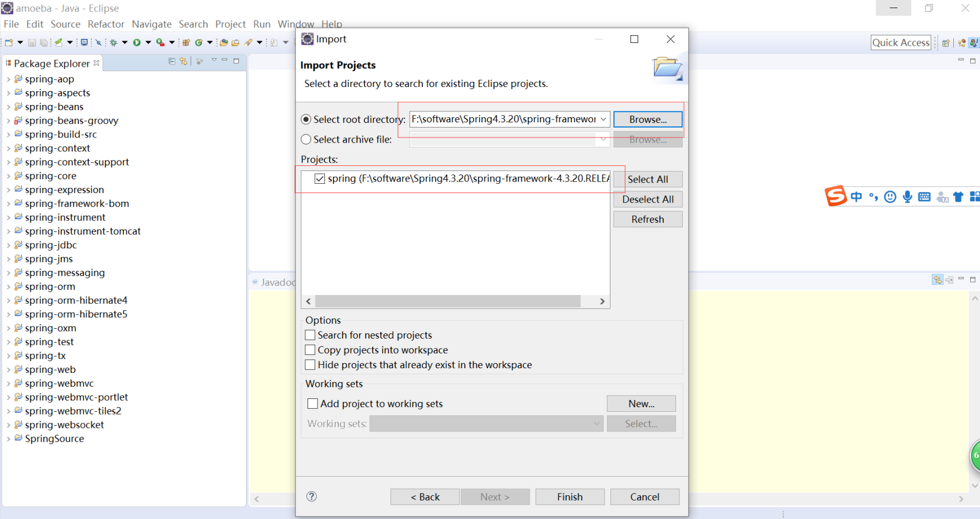Enable Copy projects into workspace
Screen dimensions: 980x519
pos(310,350)
